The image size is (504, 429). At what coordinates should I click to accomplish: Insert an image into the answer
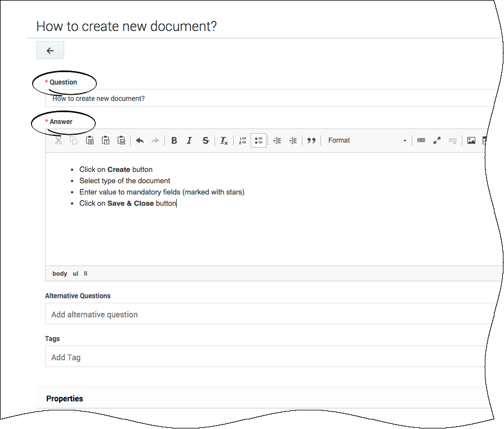tap(471, 140)
